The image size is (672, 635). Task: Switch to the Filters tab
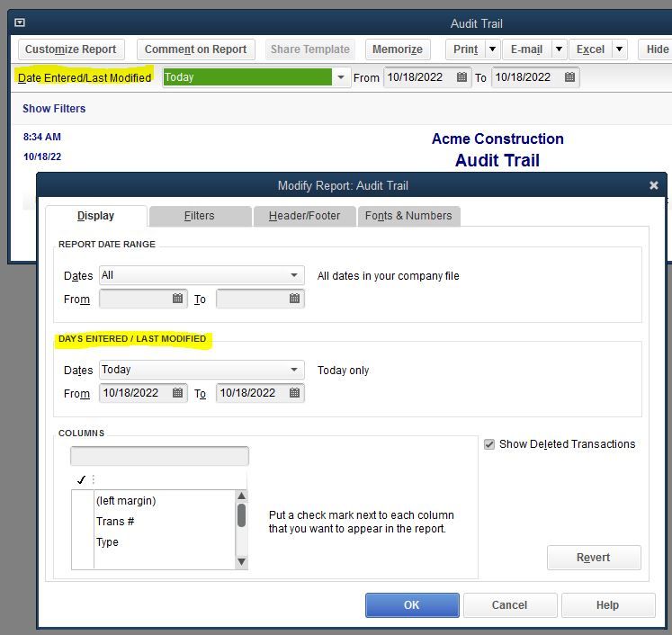coord(200,216)
